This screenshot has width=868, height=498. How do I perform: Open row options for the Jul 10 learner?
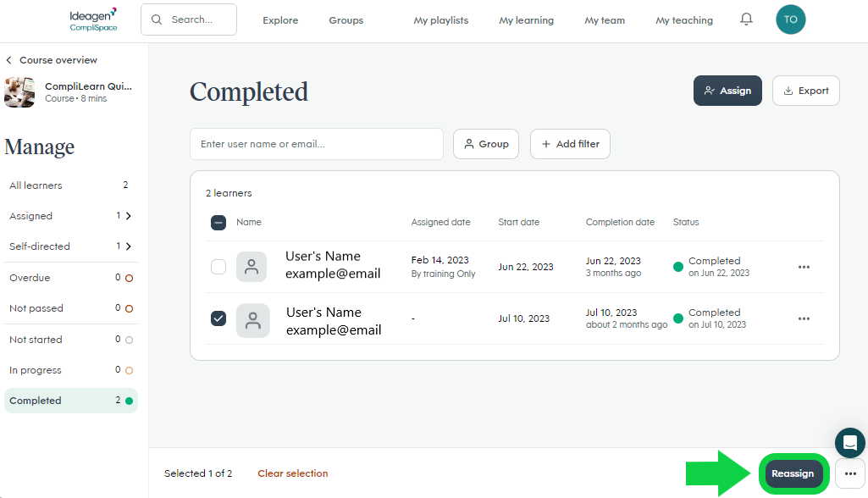(804, 318)
